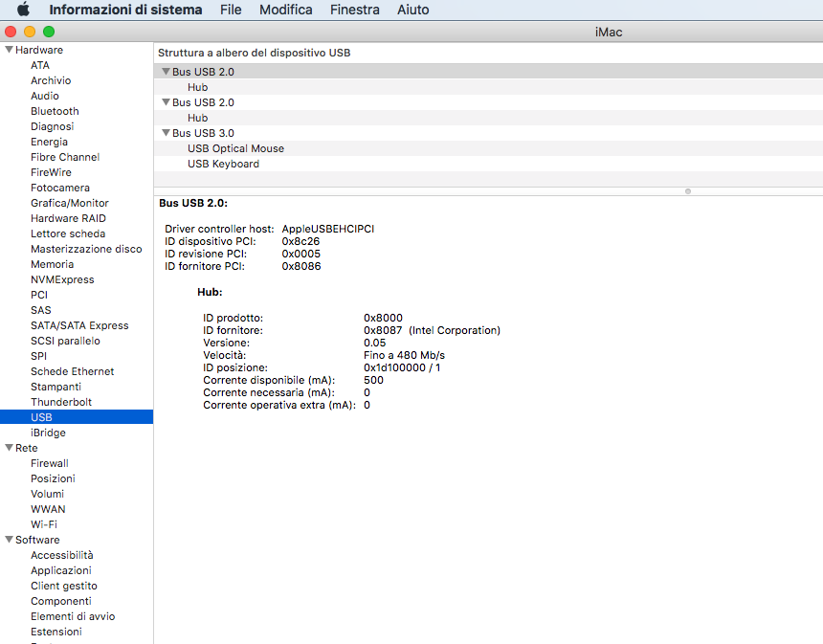823x644 pixels.
Task: Collapse the Rete section in the sidebar
Action: point(9,448)
